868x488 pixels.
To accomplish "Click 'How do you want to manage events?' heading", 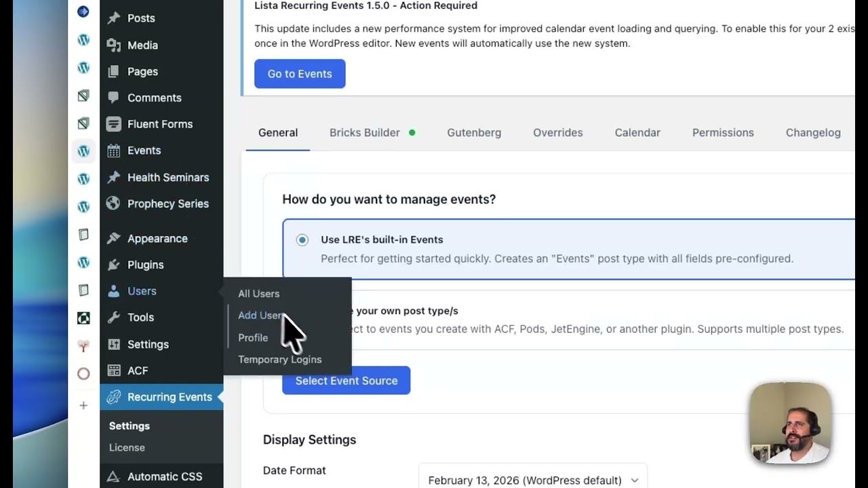I will tap(389, 199).
